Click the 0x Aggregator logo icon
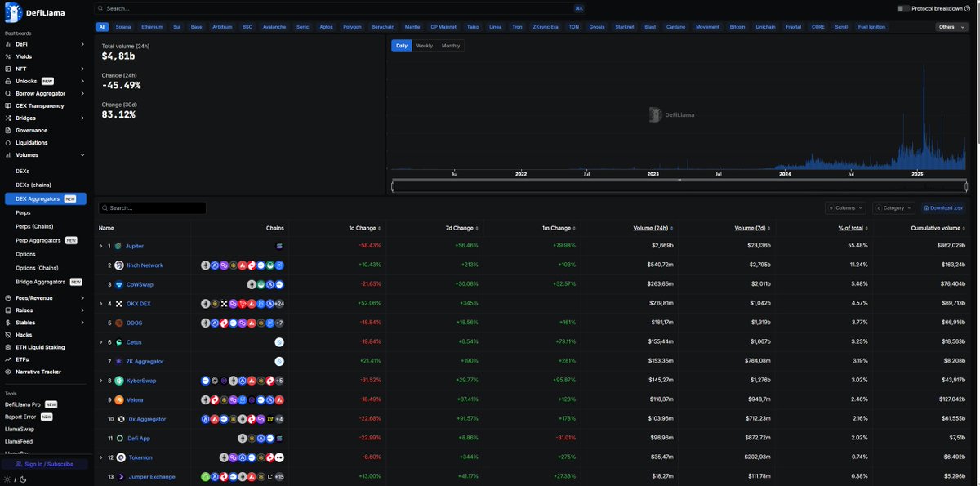 [121, 419]
